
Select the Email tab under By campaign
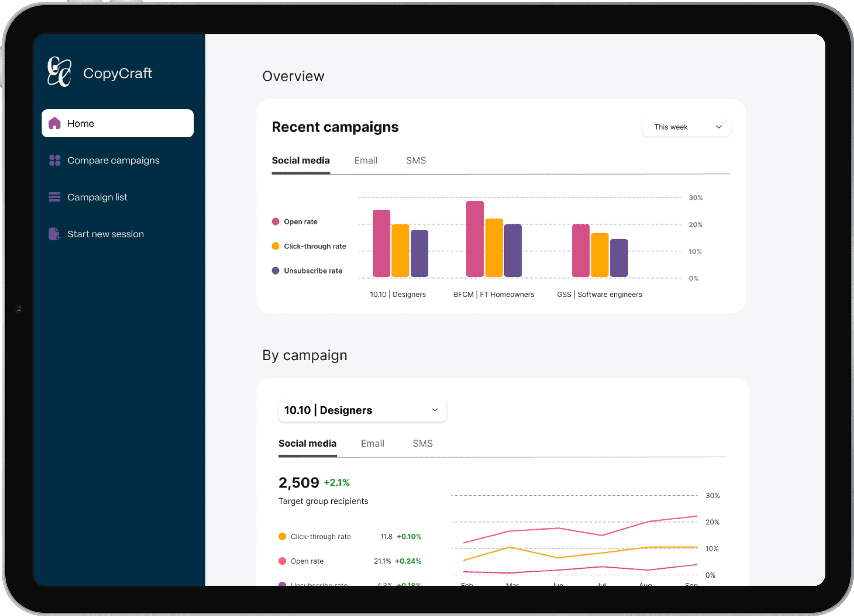click(372, 443)
